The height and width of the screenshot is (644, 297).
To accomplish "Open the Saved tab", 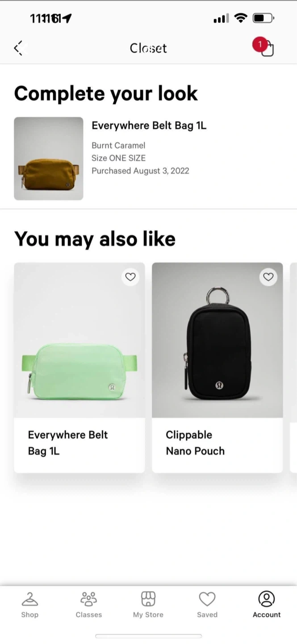I will 207,604.
